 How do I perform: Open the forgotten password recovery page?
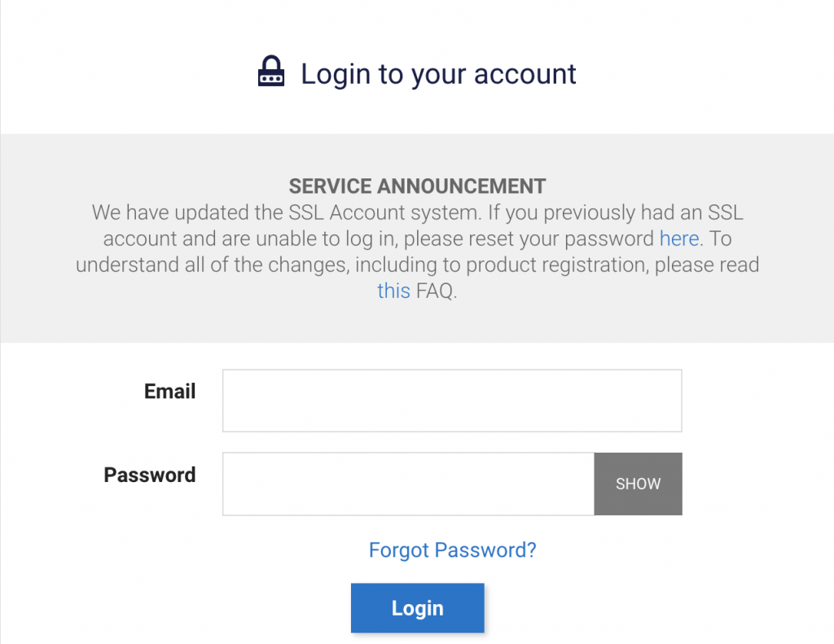click(452, 550)
